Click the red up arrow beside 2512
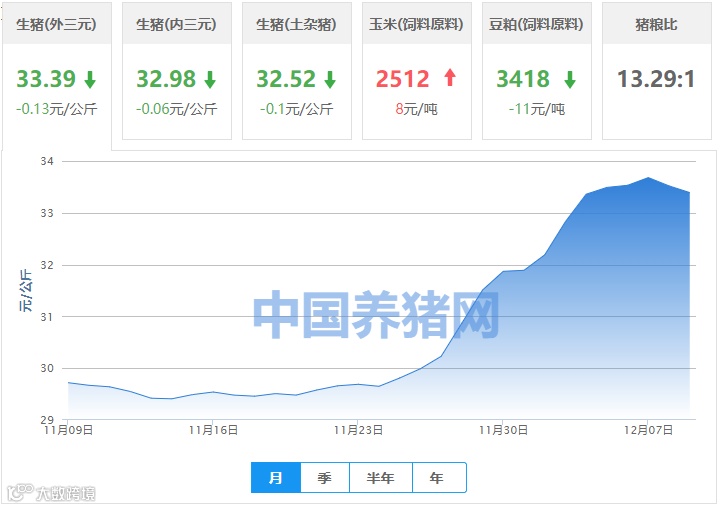Viewport: 721px width, 508px height. click(450, 77)
